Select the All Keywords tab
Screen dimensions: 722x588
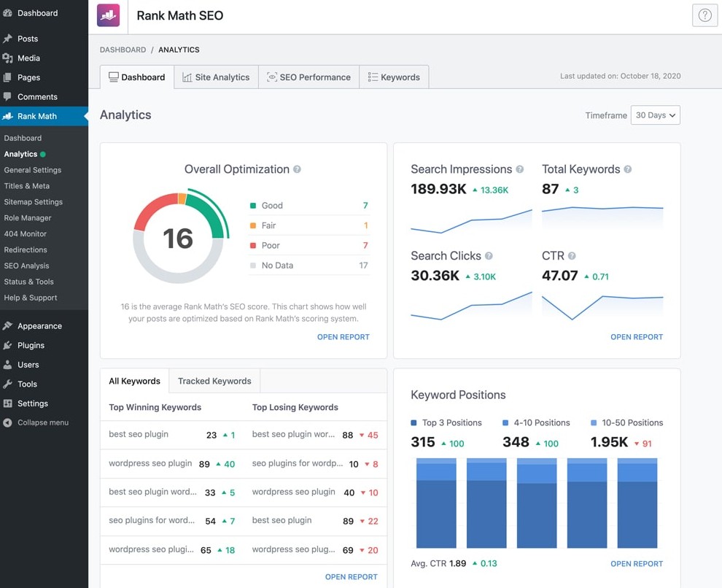(134, 382)
